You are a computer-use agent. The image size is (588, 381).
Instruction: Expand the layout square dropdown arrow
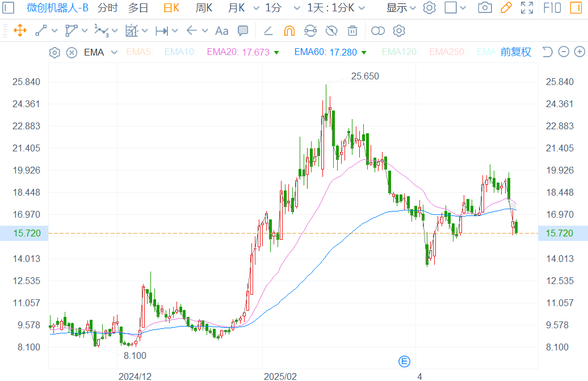point(463,8)
